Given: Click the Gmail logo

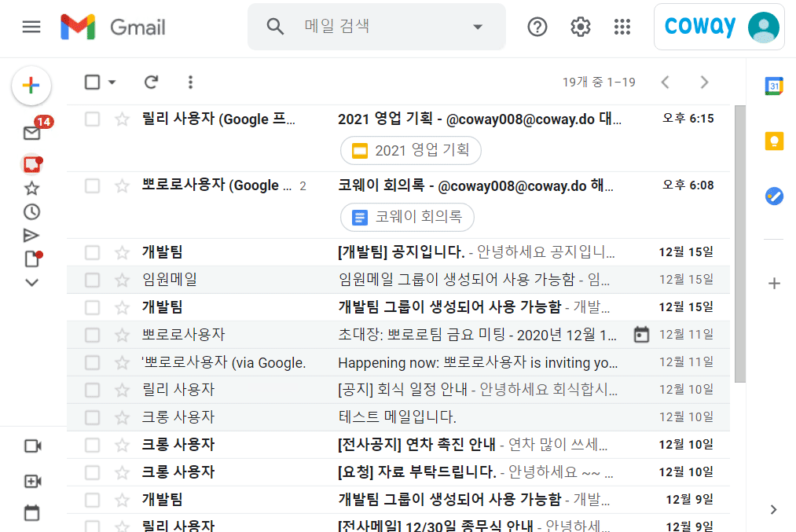Looking at the screenshot, I should tap(112, 27).
